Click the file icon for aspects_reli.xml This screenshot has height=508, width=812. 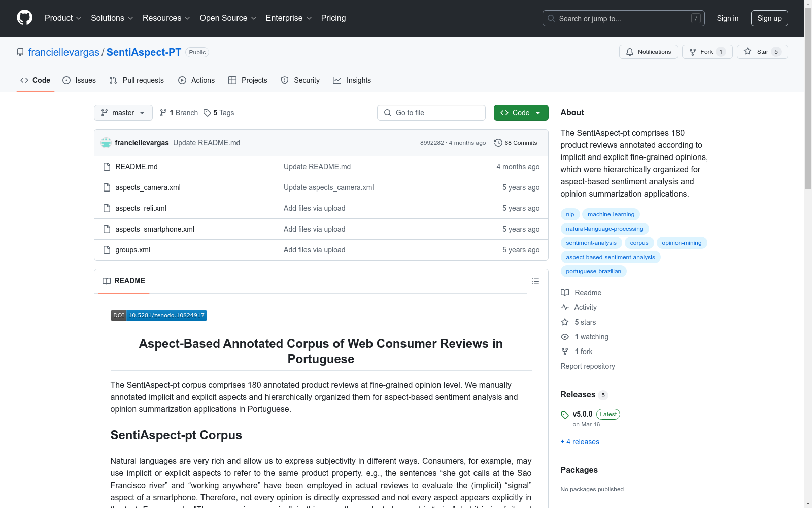coord(107,208)
